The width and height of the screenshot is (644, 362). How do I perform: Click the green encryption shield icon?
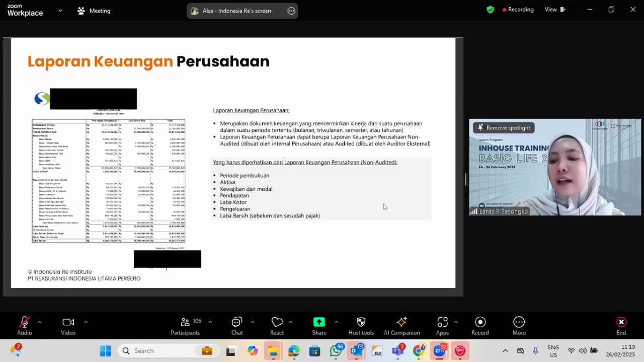tap(490, 10)
